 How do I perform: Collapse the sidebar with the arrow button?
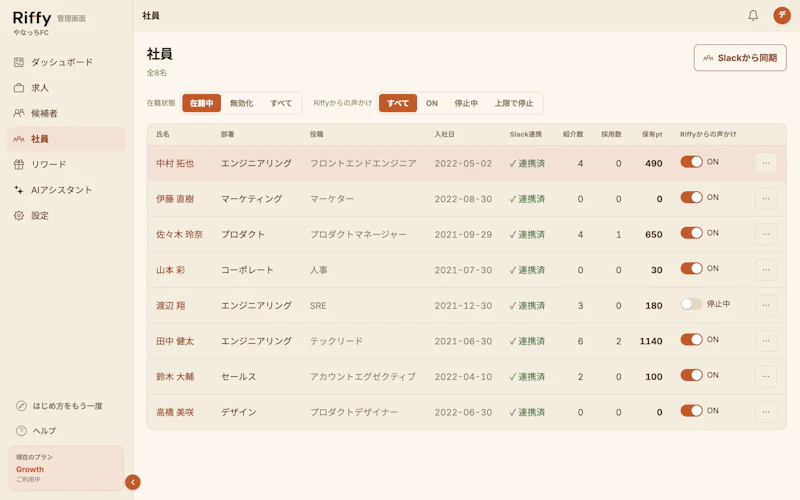(133, 482)
